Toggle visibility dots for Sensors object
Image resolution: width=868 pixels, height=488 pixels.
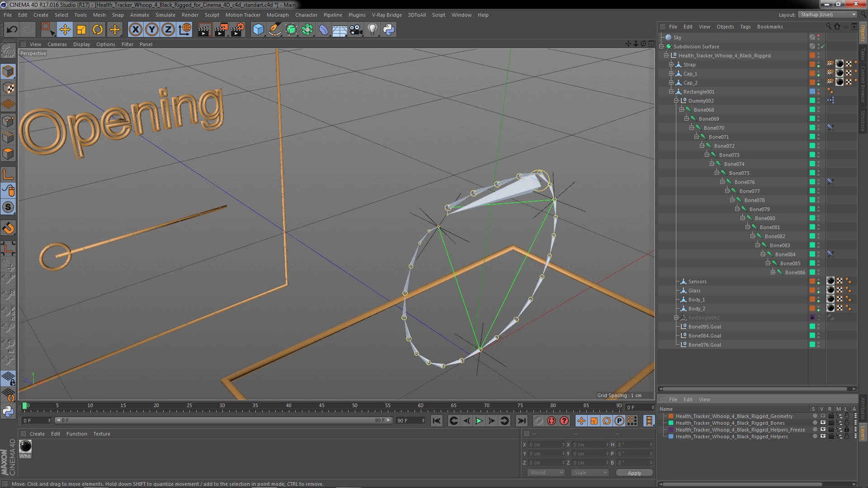coord(818,282)
